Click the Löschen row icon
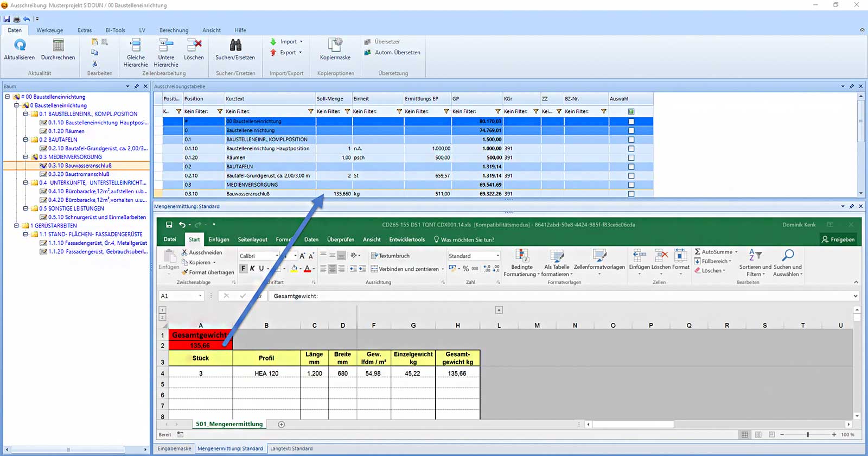 point(194,46)
